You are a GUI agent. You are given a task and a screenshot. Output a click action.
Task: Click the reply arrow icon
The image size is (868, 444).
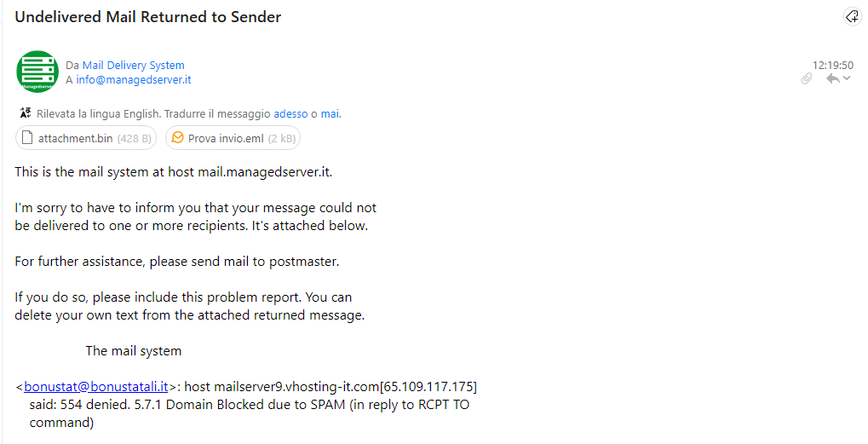(832, 78)
